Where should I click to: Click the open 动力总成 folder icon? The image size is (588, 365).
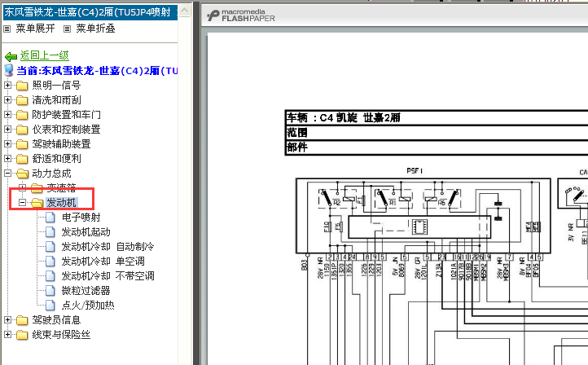coord(23,174)
